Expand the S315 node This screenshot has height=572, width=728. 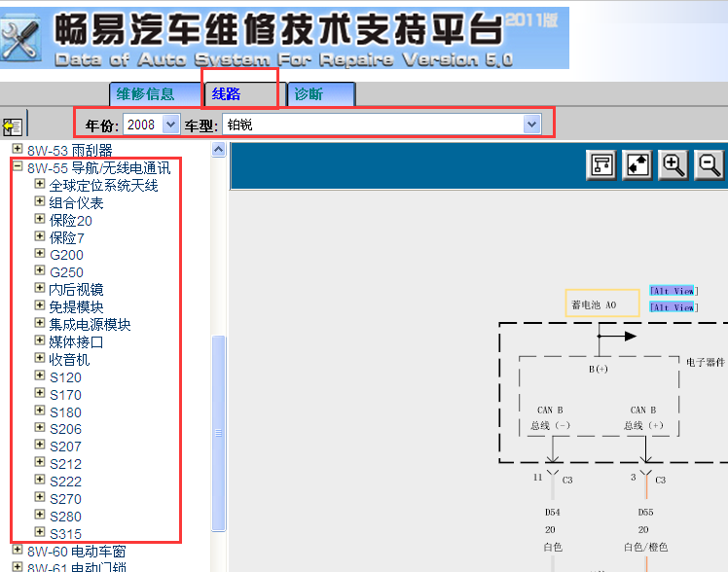[x=40, y=532]
